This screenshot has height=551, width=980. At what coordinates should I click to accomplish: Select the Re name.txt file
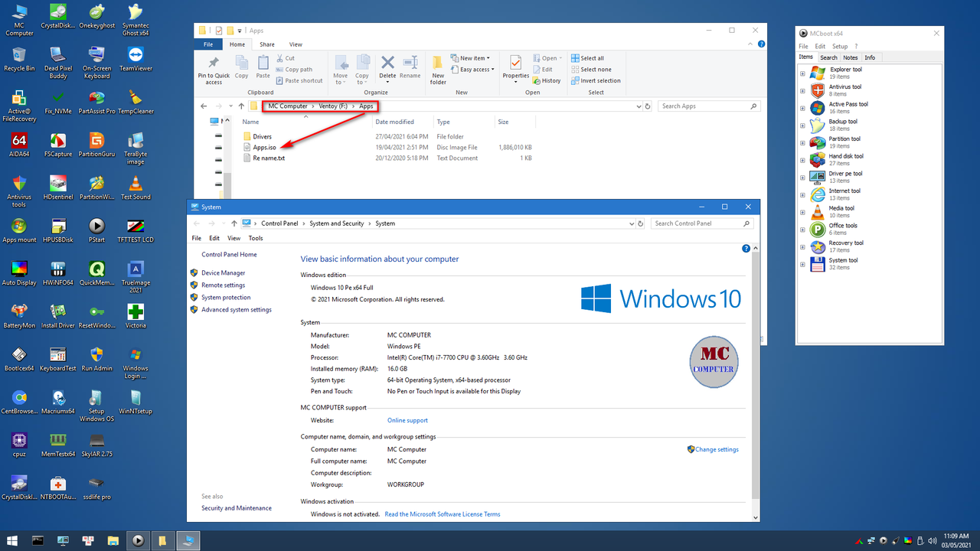tap(263, 158)
